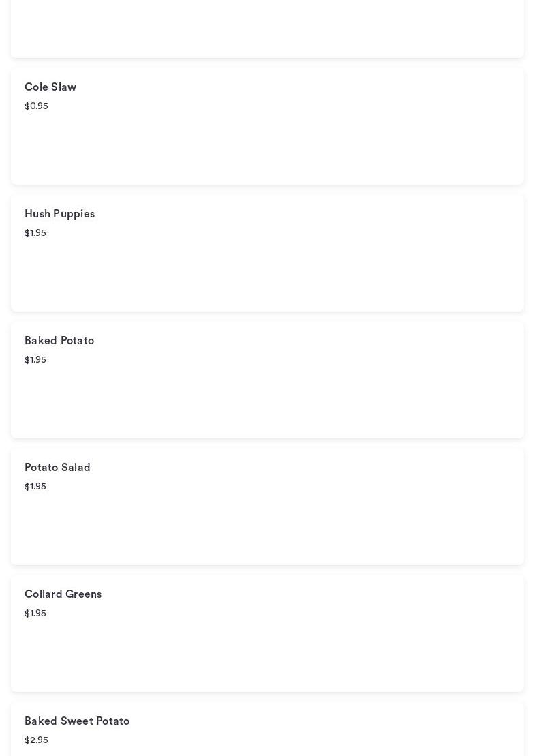535x756 pixels.
Task: Click the Hush Puppies $1.95 price
Action: pos(35,233)
